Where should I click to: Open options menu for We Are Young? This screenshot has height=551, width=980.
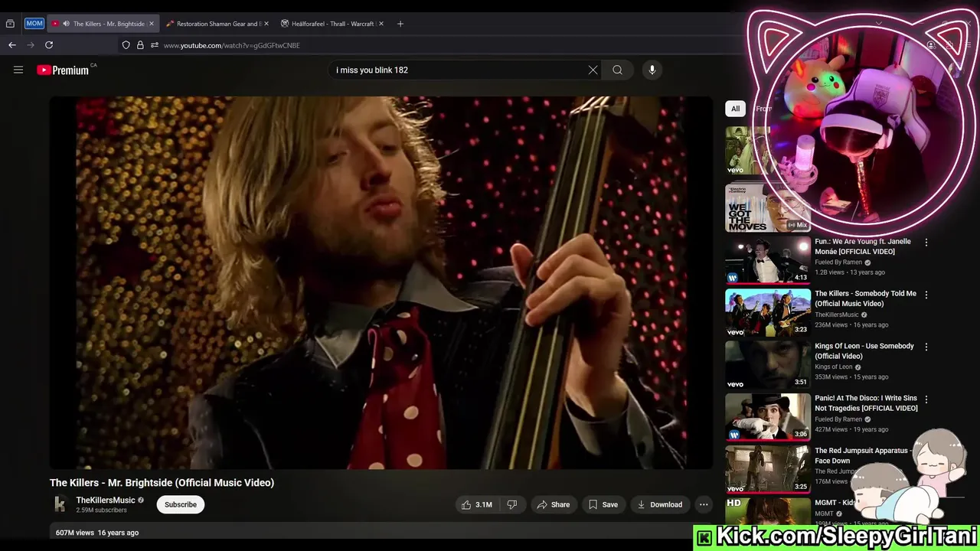tap(926, 243)
